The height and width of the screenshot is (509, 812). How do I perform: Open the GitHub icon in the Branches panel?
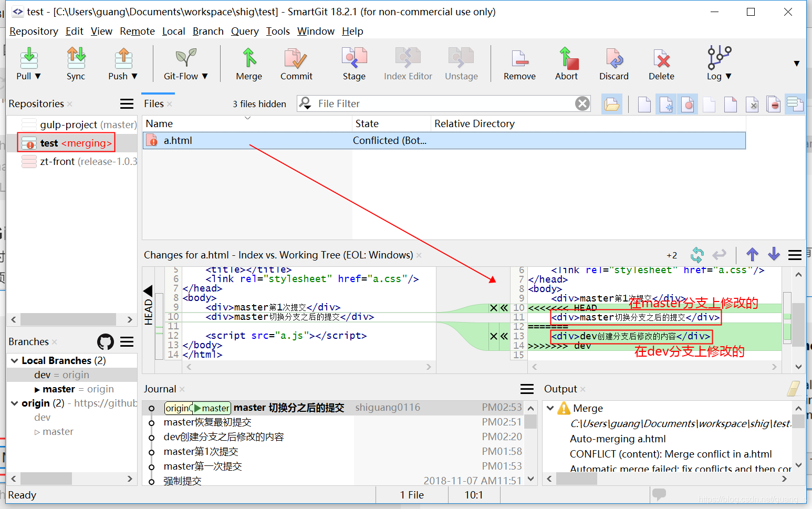[x=106, y=342]
